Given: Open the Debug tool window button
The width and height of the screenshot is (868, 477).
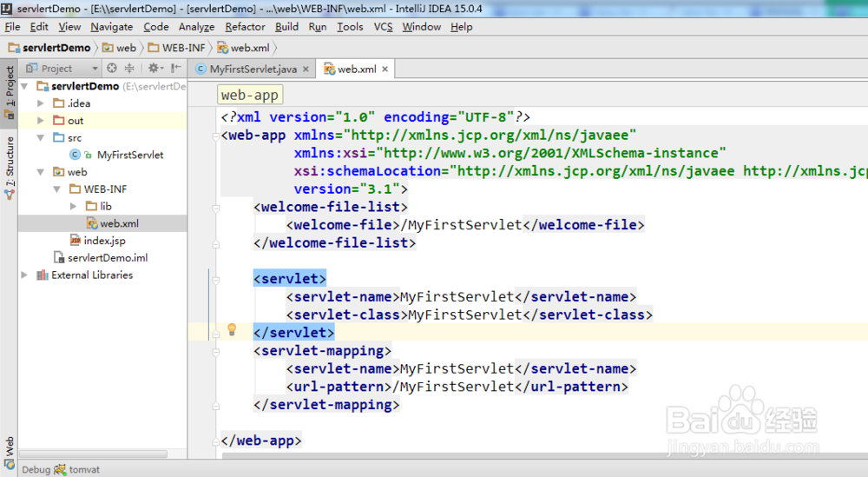Looking at the screenshot, I should coord(36,469).
